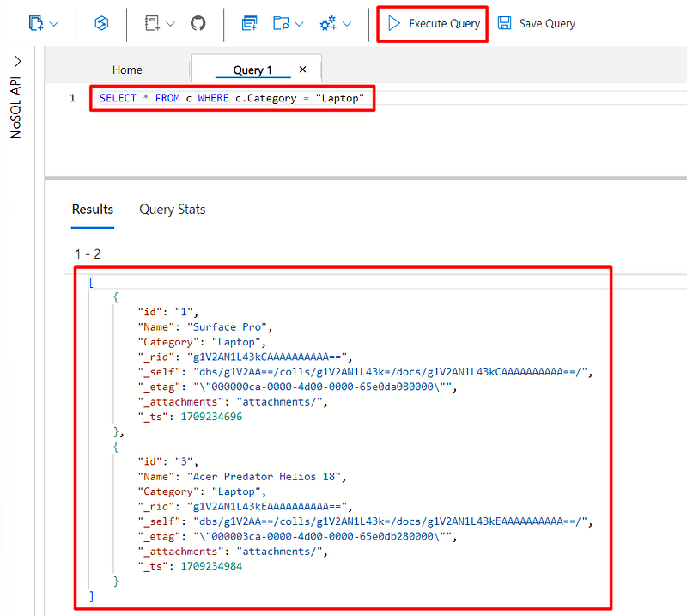Click the _ts value 1709234696
The height and width of the screenshot is (616, 687).
pyautogui.click(x=211, y=417)
